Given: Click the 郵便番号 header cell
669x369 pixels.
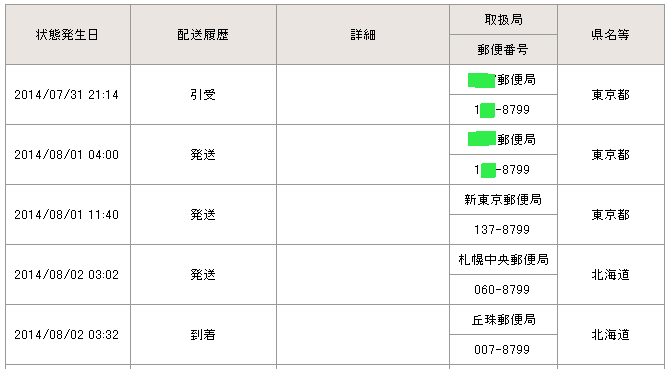Looking at the screenshot, I should (503, 49).
